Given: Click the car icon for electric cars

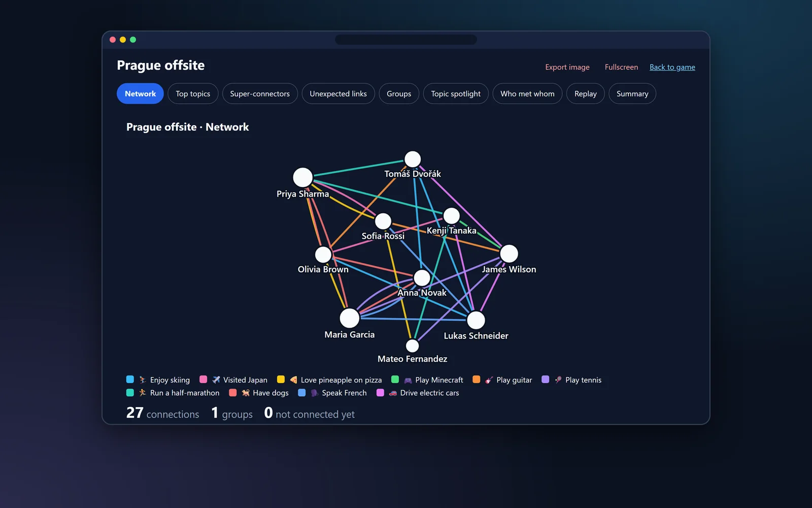Looking at the screenshot, I should tap(393, 393).
